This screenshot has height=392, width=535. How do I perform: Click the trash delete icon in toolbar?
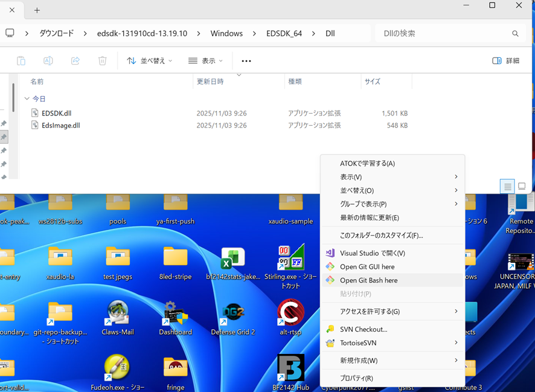click(103, 61)
